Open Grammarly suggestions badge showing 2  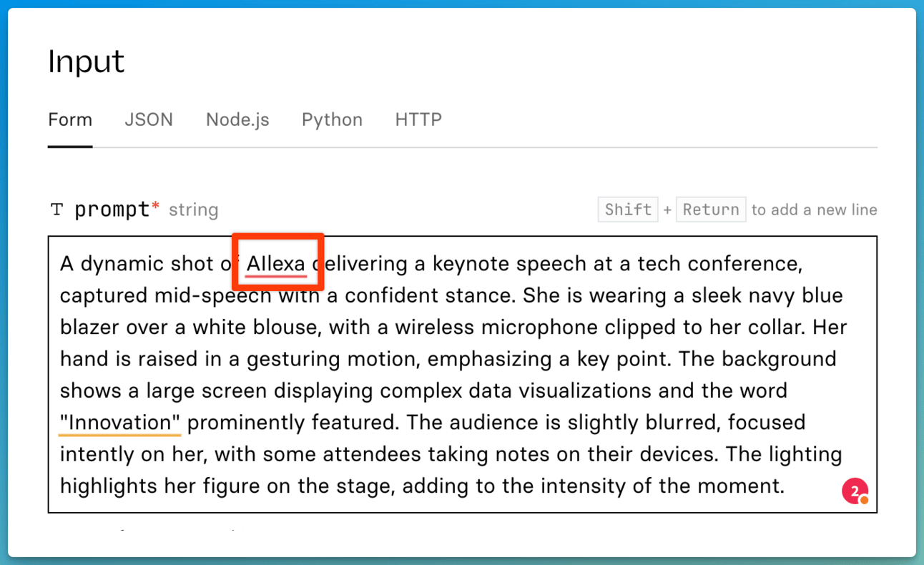[855, 491]
